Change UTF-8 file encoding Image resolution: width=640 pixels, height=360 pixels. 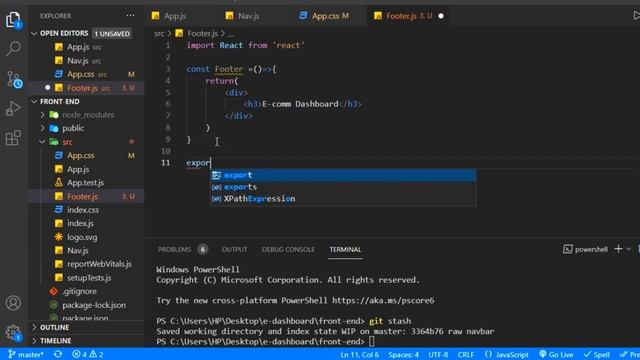[438, 354]
